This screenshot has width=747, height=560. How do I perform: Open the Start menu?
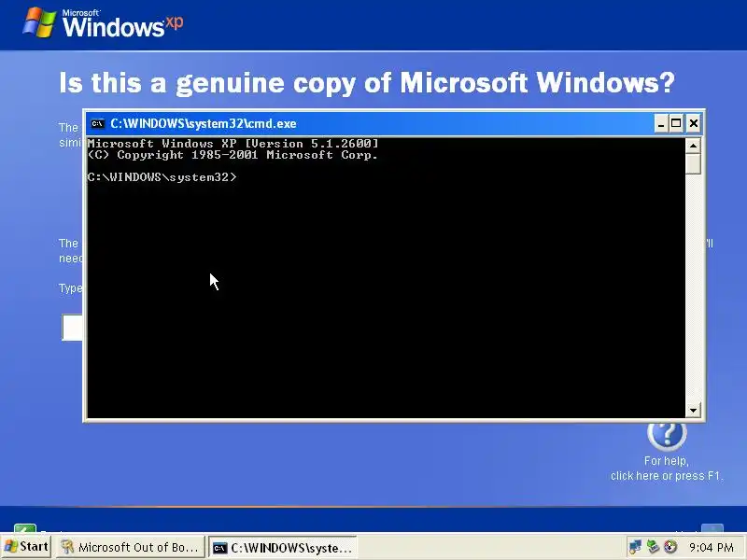coord(26,547)
